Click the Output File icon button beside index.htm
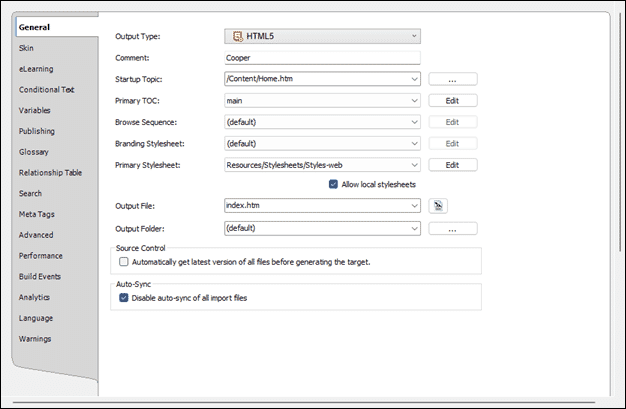The width and height of the screenshot is (626, 409). [x=438, y=206]
